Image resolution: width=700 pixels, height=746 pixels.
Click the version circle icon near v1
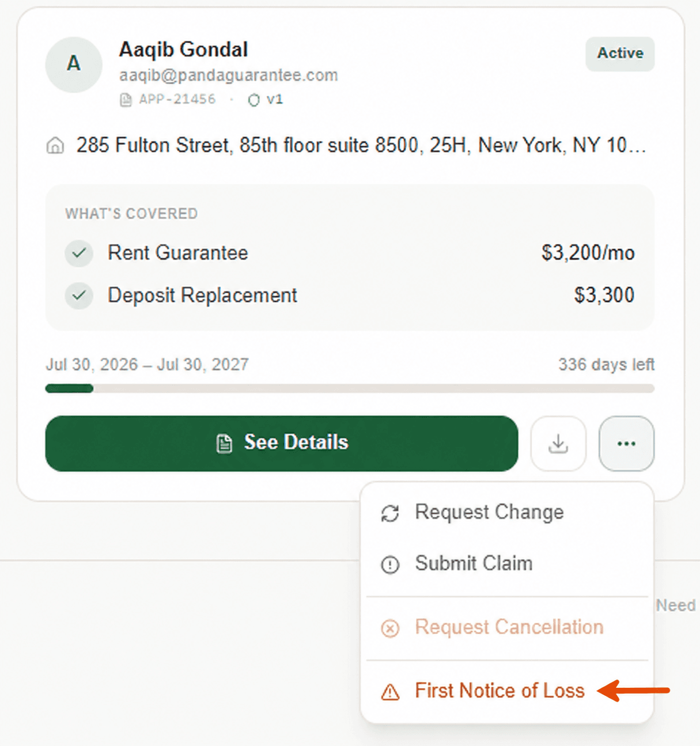click(253, 100)
